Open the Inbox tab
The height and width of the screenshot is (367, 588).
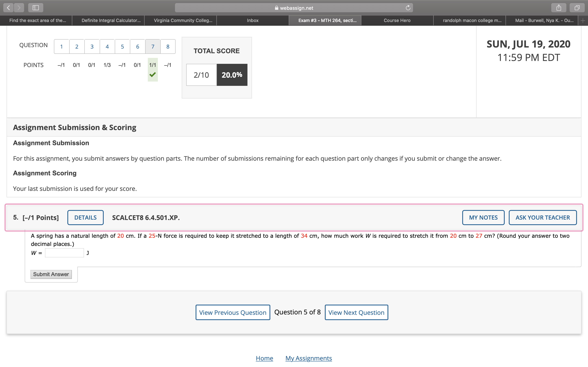pyautogui.click(x=252, y=21)
